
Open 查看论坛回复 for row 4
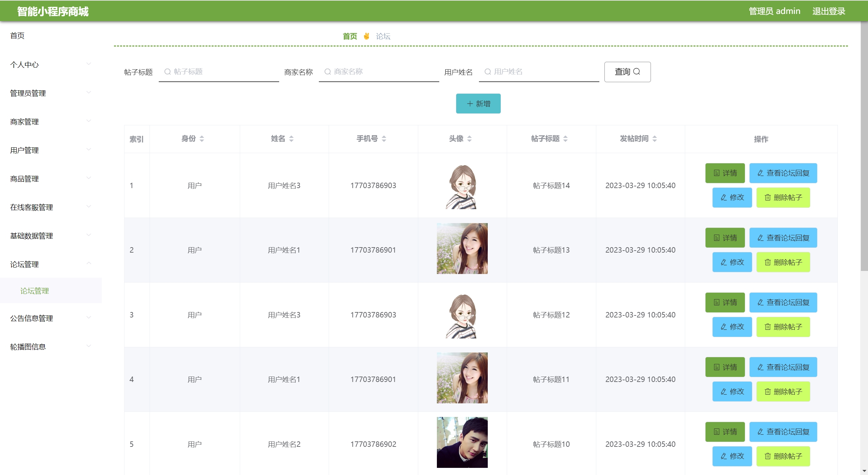pyautogui.click(x=783, y=367)
